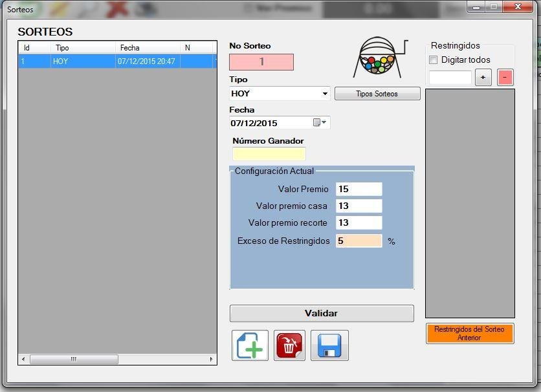Click the empty Restringidos list panel

coord(470,203)
